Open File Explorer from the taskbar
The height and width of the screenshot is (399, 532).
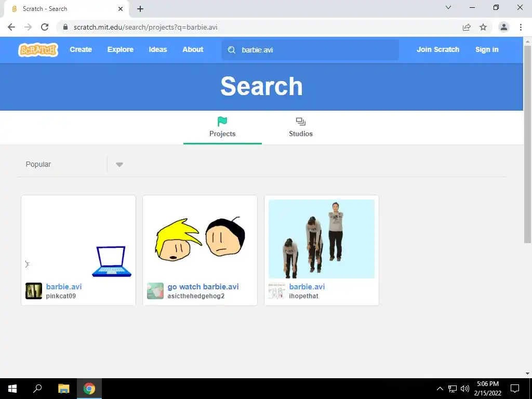(x=63, y=389)
